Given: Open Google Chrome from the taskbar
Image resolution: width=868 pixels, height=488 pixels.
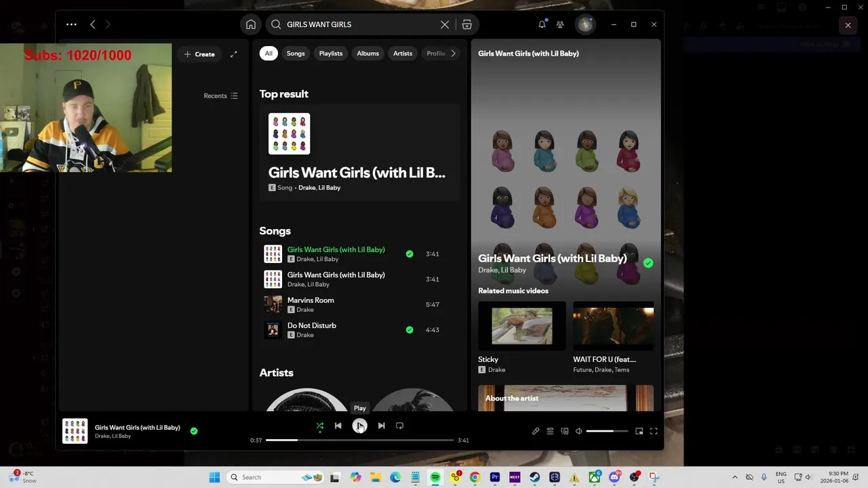Looking at the screenshot, I should pos(475,477).
